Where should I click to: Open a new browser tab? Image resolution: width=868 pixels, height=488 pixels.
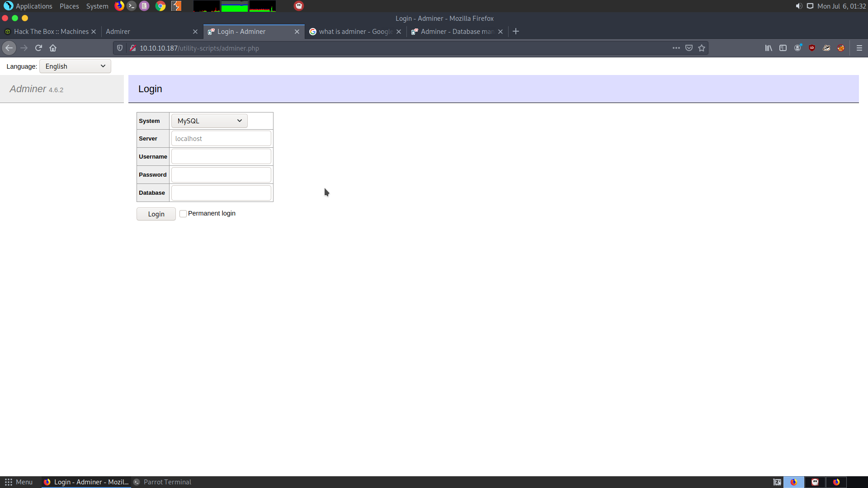tap(516, 32)
